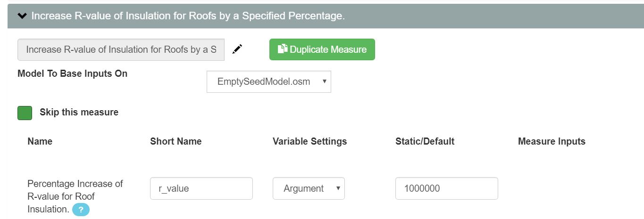Click the Name column header
The width and height of the screenshot is (644, 219).
40,141
